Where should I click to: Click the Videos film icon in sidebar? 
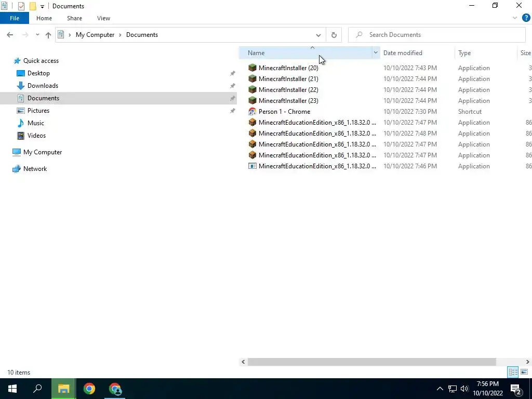[x=21, y=136]
